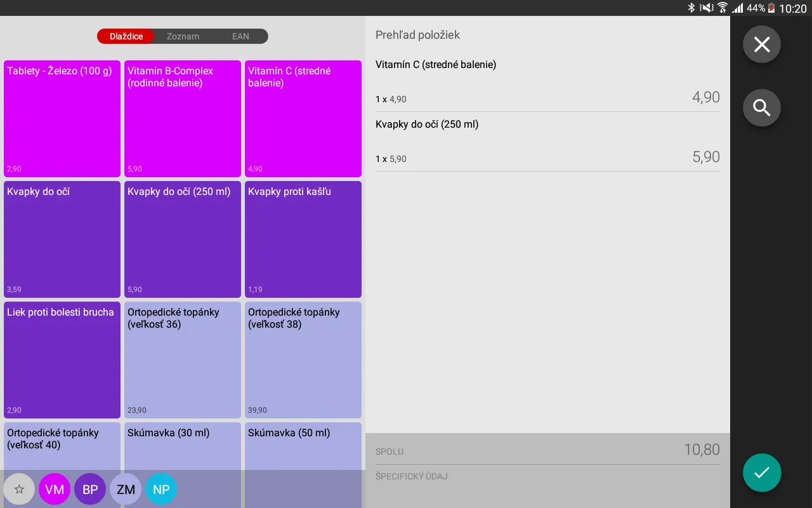Image resolution: width=812 pixels, height=508 pixels.
Task: Tap the mobile signal strength icon
Action: point(738,8)
